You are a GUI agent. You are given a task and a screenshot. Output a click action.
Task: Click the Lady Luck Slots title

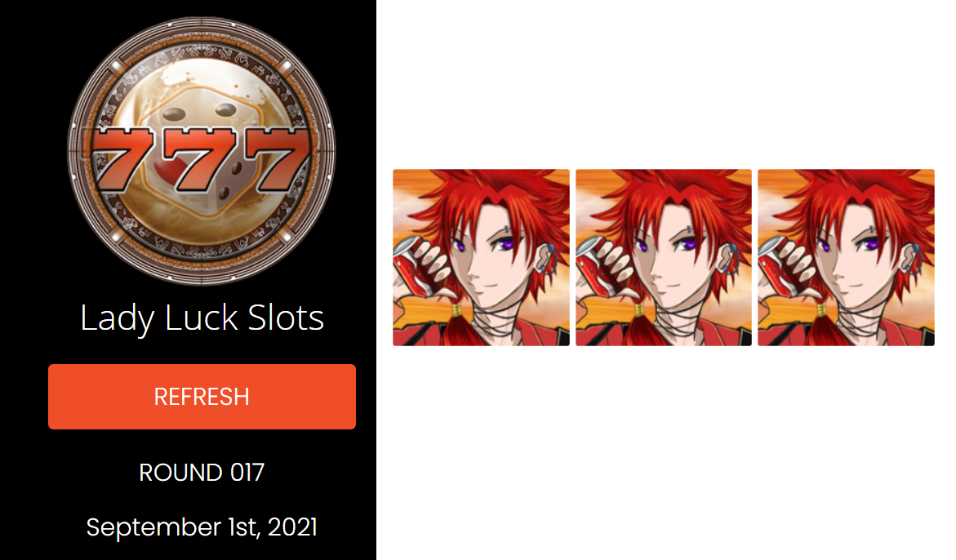202,318
